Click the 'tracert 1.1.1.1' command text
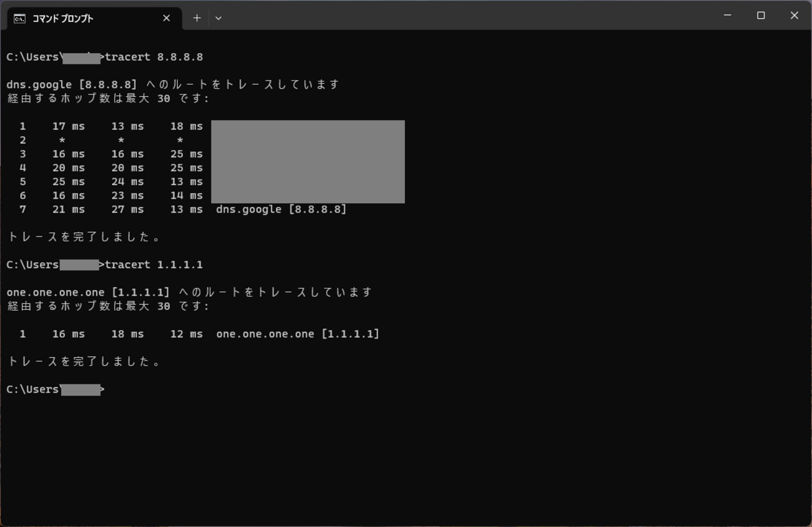812x527 pixels. 154,265
